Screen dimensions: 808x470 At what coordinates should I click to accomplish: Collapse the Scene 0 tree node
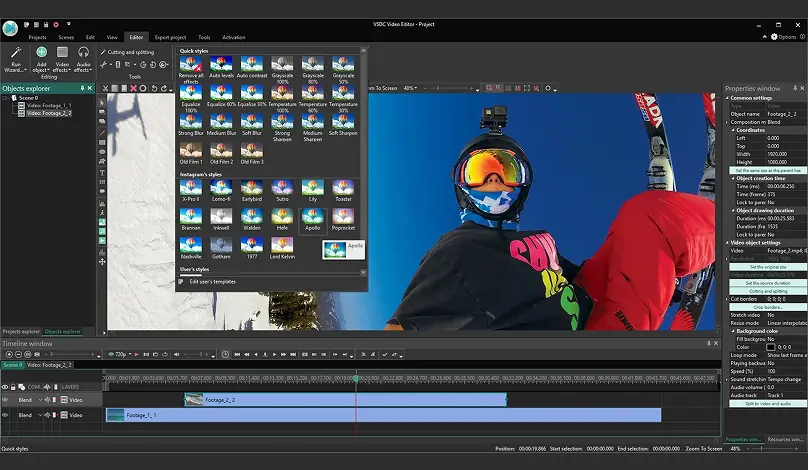[6, 98]
